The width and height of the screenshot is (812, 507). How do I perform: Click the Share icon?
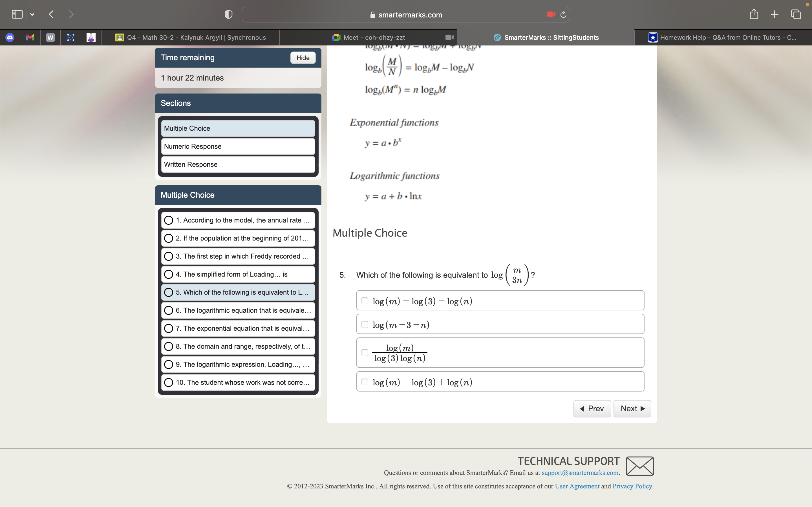coord(754,14)
